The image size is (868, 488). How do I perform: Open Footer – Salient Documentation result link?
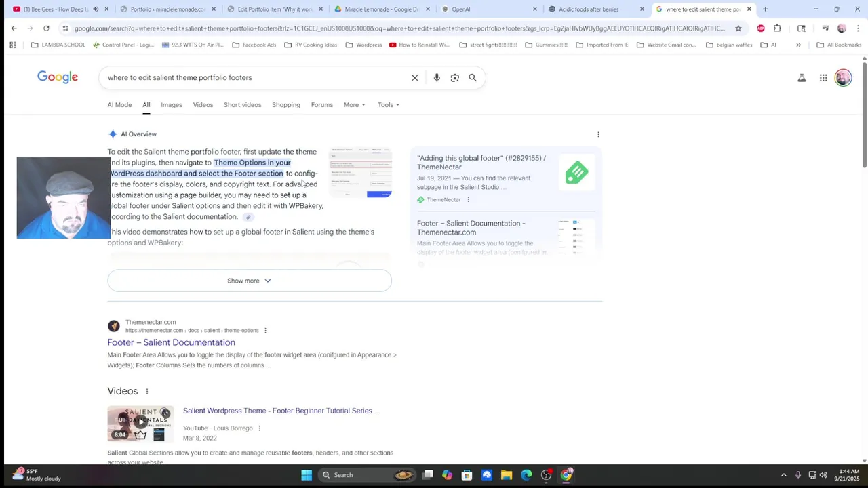click(171, 342)
